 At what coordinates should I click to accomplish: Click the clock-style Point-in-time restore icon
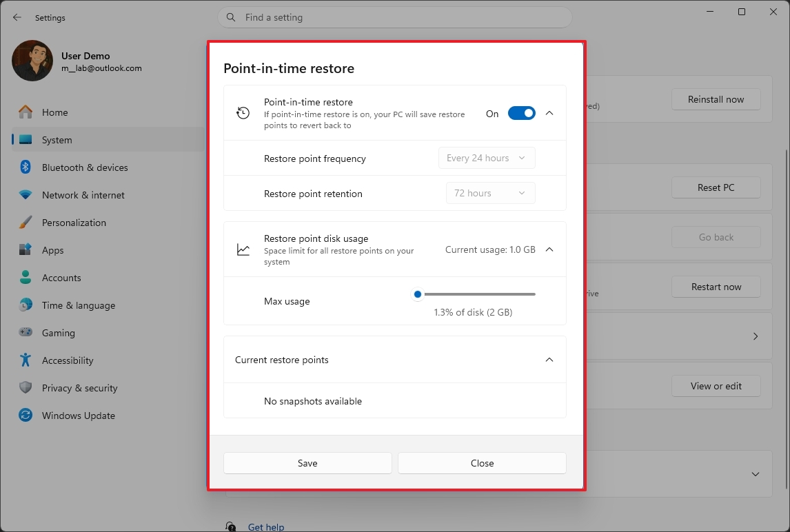point(243,112)
